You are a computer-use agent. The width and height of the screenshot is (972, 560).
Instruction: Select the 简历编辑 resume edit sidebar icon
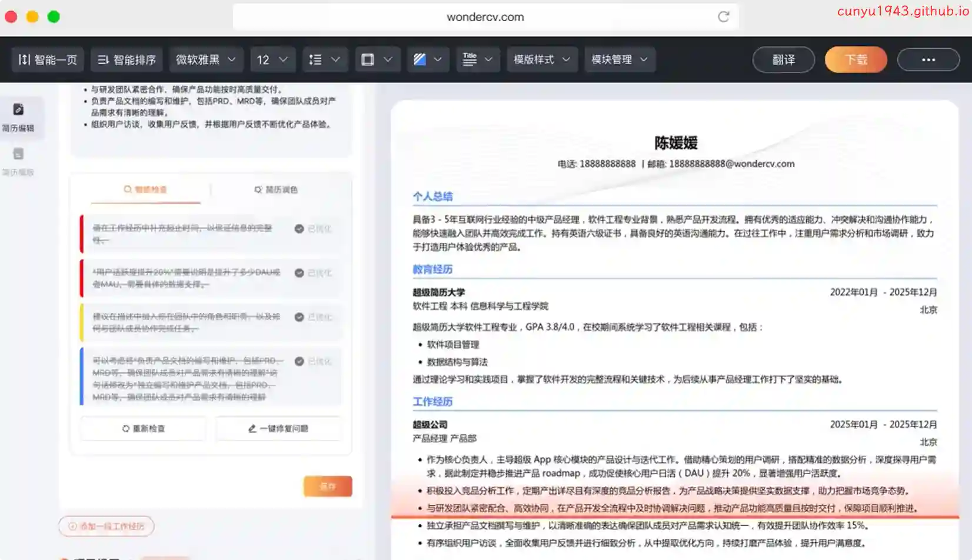(x=18, y=110)
